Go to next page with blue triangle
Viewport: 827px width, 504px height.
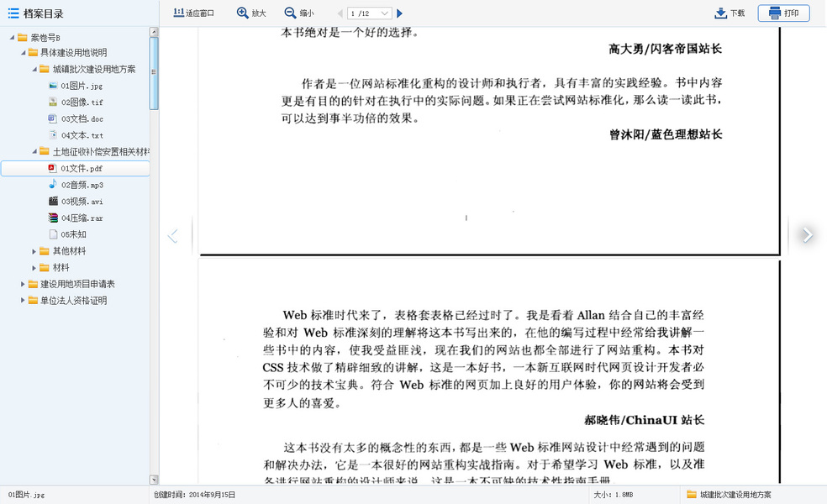[399, 13]
